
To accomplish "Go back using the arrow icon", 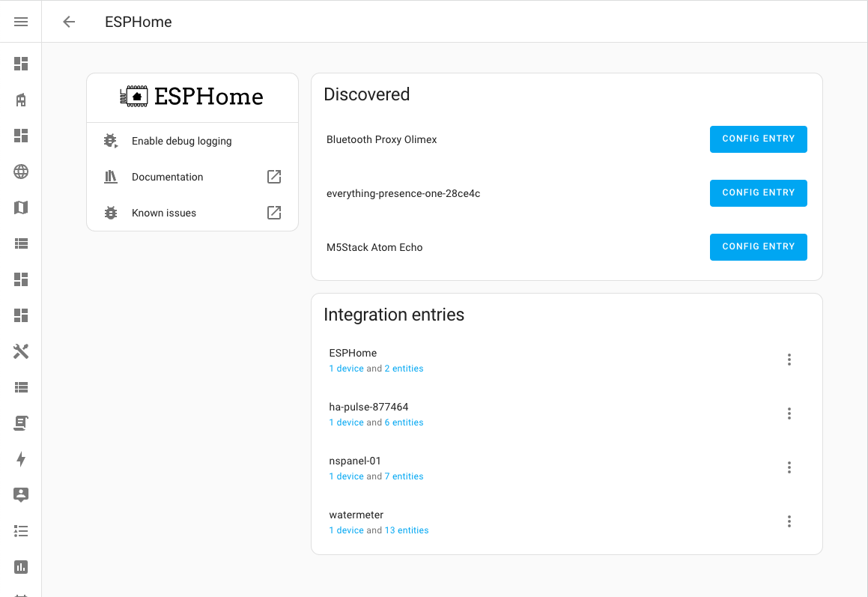I will click(69, 22).
